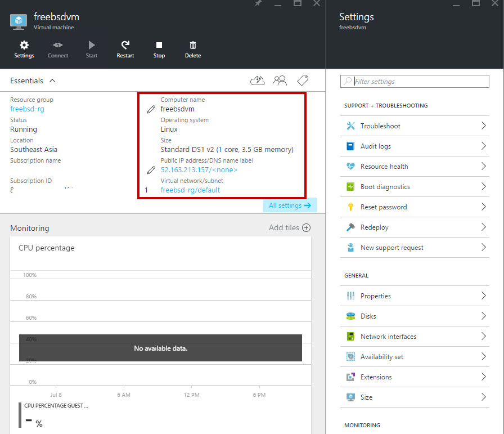Collapse the Essentials section
The width and height of the screenshot is (504, 434).
52,80
